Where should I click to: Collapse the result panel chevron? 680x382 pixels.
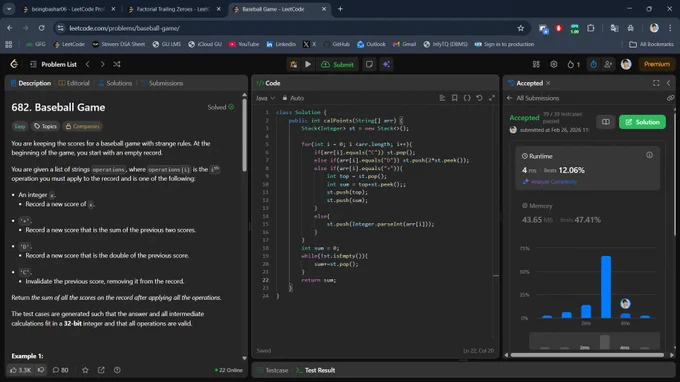pyautogui.click(x=668, y=83)
